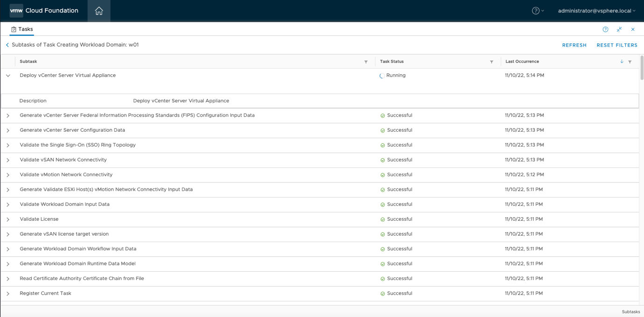Click the REFRESH button

(x=574, y=45)
